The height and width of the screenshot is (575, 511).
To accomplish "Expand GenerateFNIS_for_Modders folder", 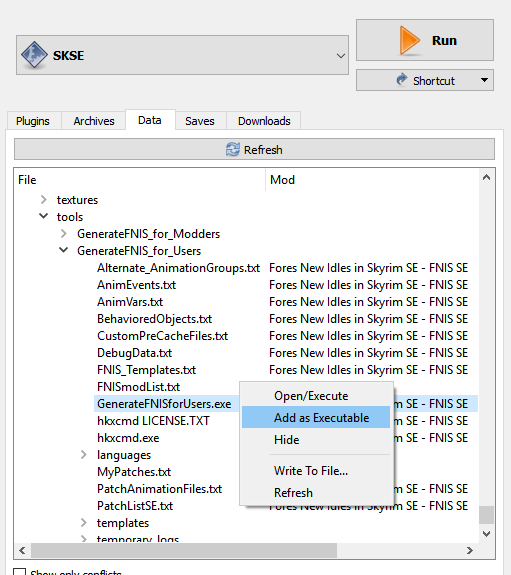I will [64, 234].
